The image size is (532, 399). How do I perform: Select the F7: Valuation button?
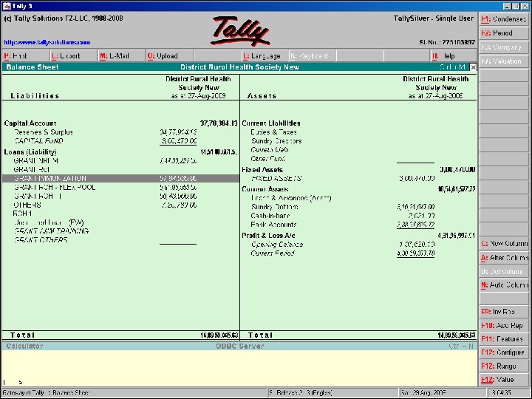point(504,61)
